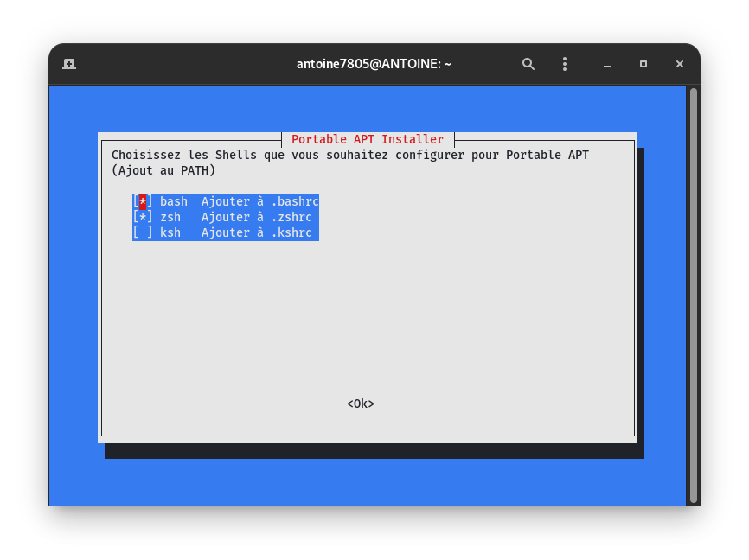Screen dimensions: 749x560
Task: Maximize the terminal window
Action: coord(643,64)
